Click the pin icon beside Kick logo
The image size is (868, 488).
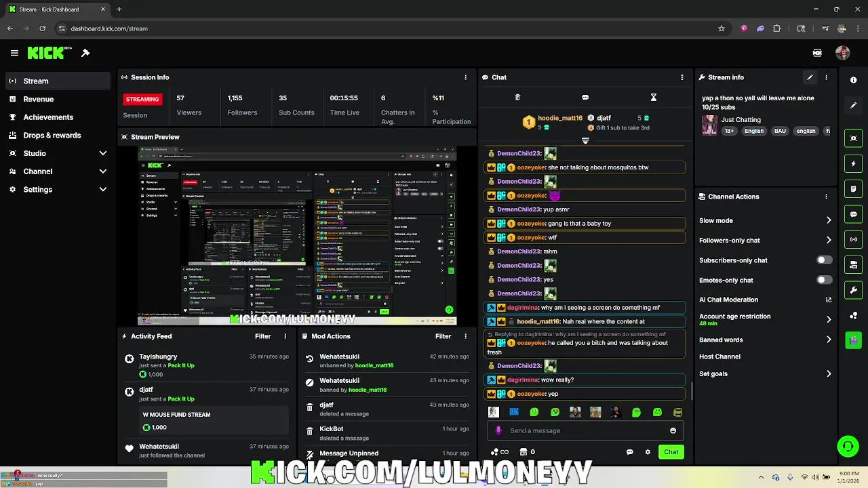click(85, 53)
